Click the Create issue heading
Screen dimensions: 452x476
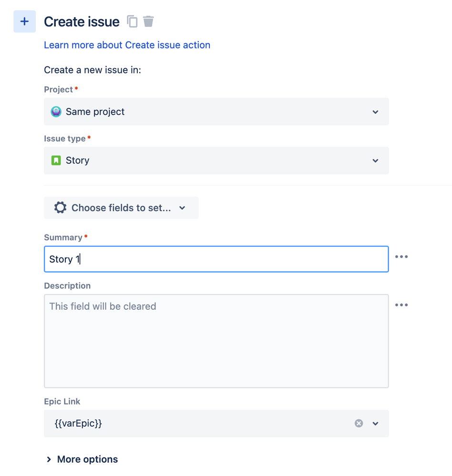click(x=82, y=22)
